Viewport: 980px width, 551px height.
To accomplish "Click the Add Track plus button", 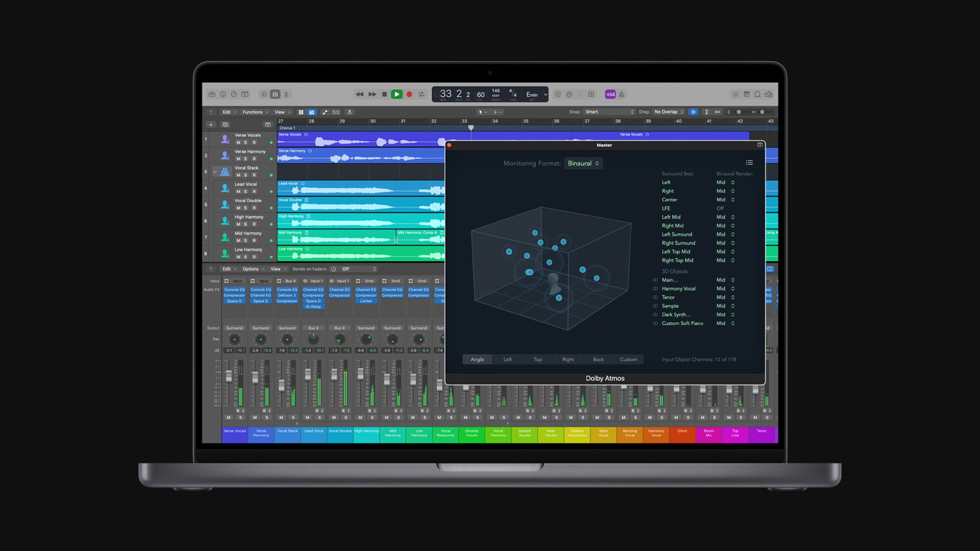I will [211, 125].
